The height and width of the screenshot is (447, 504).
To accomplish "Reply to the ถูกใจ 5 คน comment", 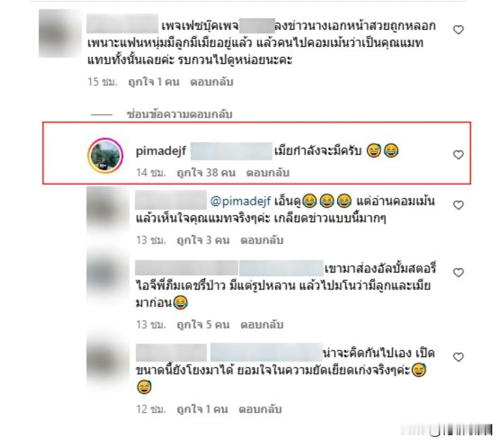I will (262, 325).
